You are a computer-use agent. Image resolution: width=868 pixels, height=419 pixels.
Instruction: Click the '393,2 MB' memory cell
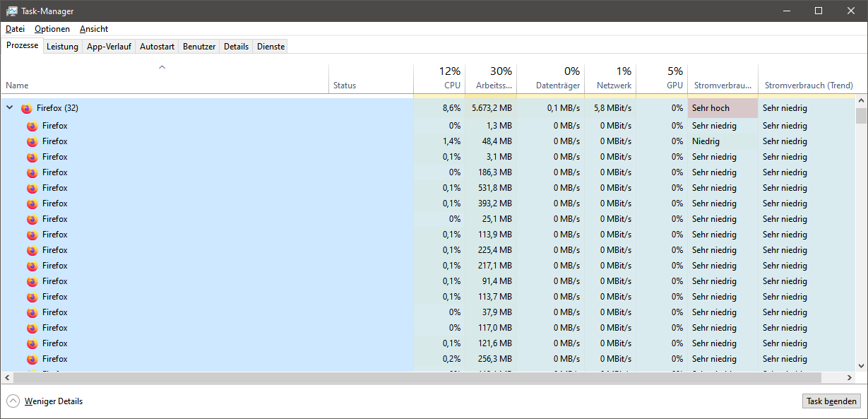491,203
